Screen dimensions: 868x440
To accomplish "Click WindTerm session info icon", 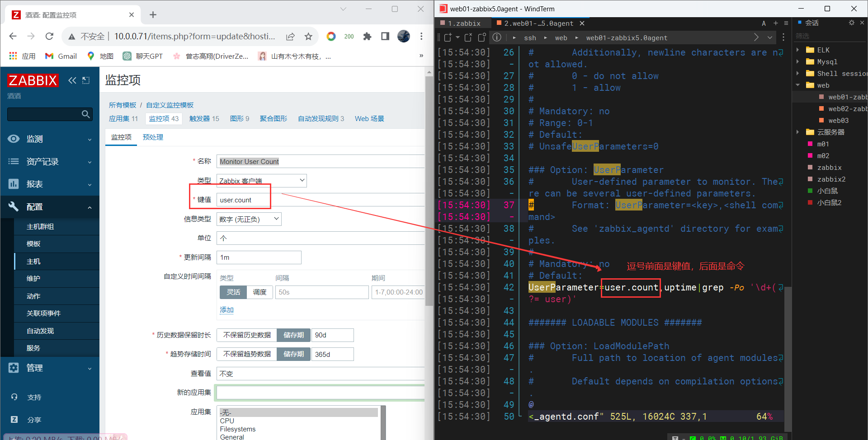I will 497,37.
